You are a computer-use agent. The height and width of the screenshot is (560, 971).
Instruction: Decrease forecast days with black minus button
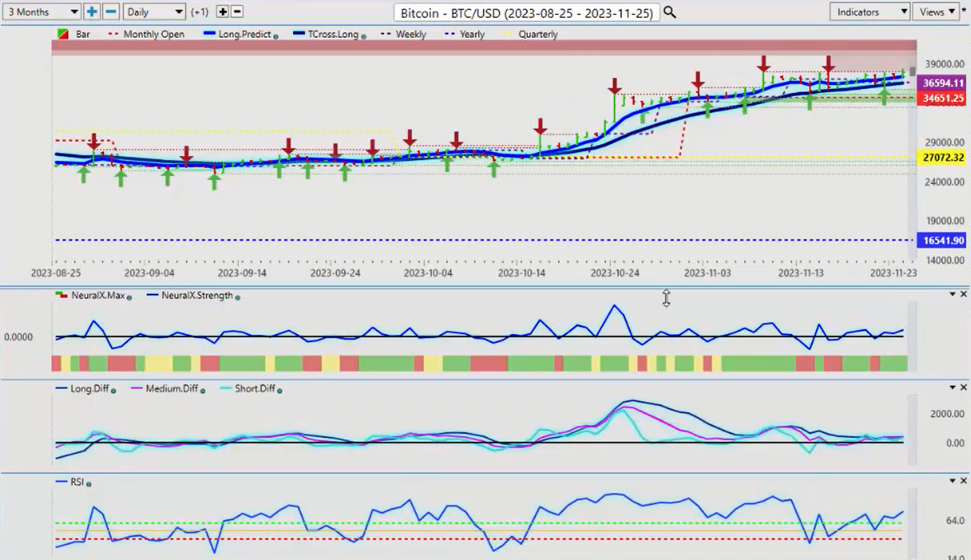click(x=237, y=12)
